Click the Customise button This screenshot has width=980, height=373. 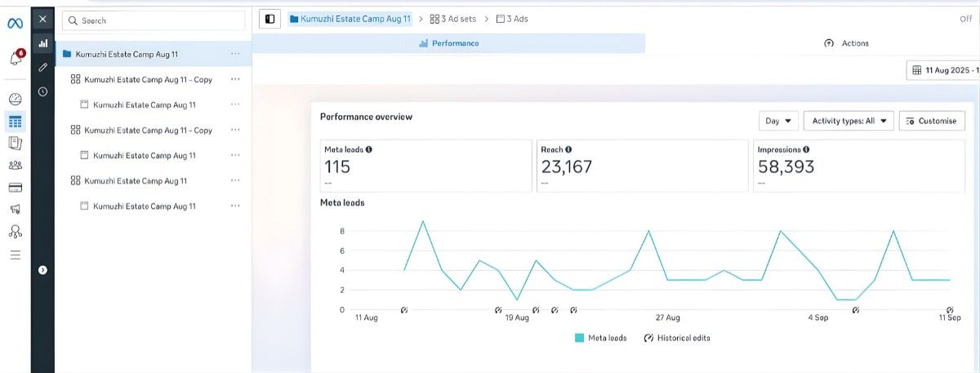pos(931,121)
